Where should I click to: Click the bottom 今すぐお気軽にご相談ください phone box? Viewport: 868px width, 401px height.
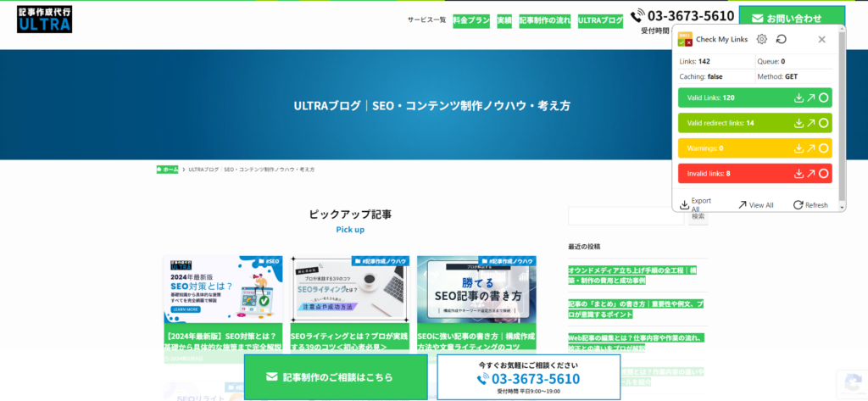click(529, 376)
